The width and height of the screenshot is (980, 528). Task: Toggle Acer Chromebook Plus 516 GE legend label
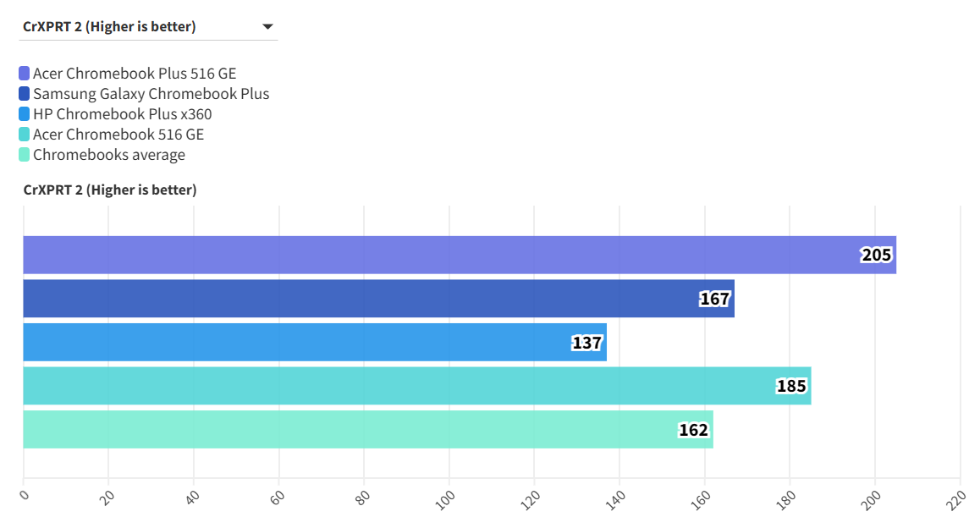click(135, 74)
